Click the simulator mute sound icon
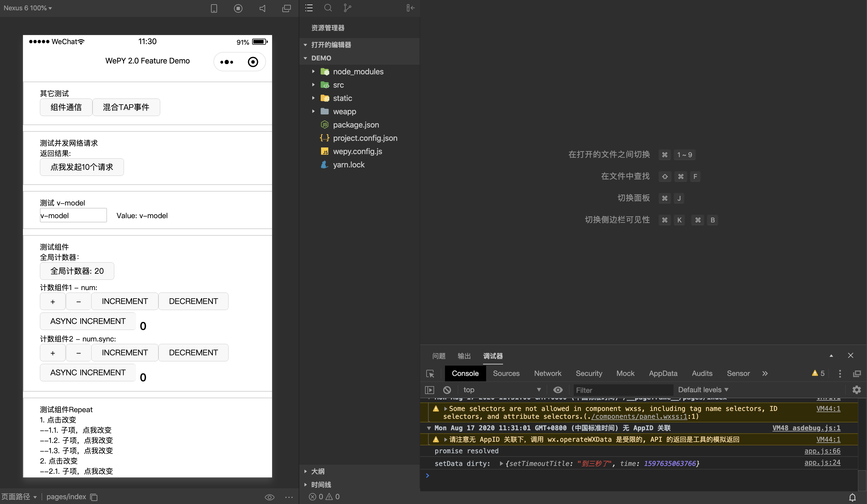Screen dimensions: 867x504 click(x=262, y=8)
